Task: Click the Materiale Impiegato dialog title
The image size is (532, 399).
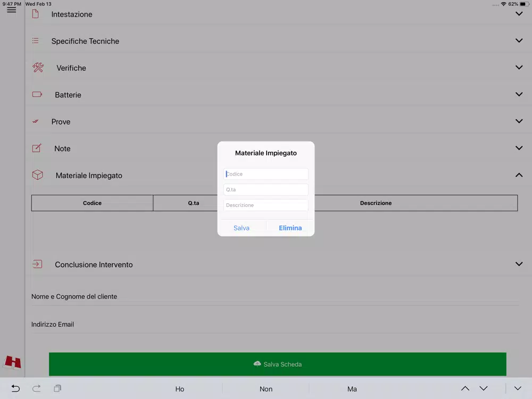Action: (266, 153)
